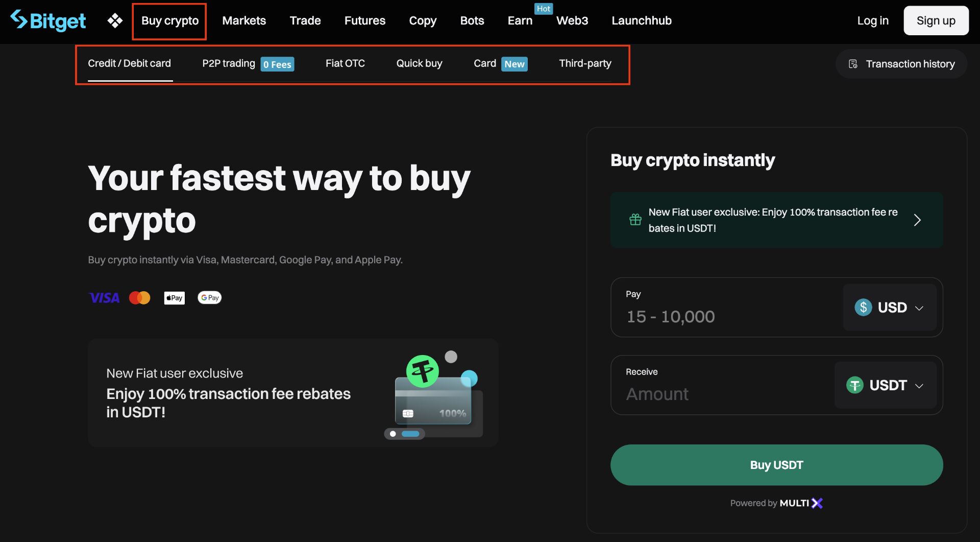This screenshot has height=542, width=980.
Task: Click the Bitget logo
Action: (x=48, y=20)
